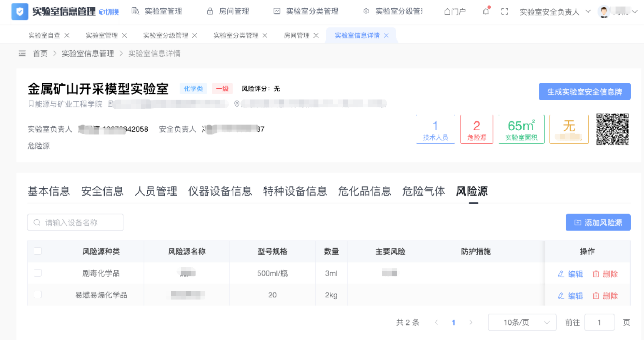
Task: Click 生成实验室安全信息牌 button
Action: point(585,92)
